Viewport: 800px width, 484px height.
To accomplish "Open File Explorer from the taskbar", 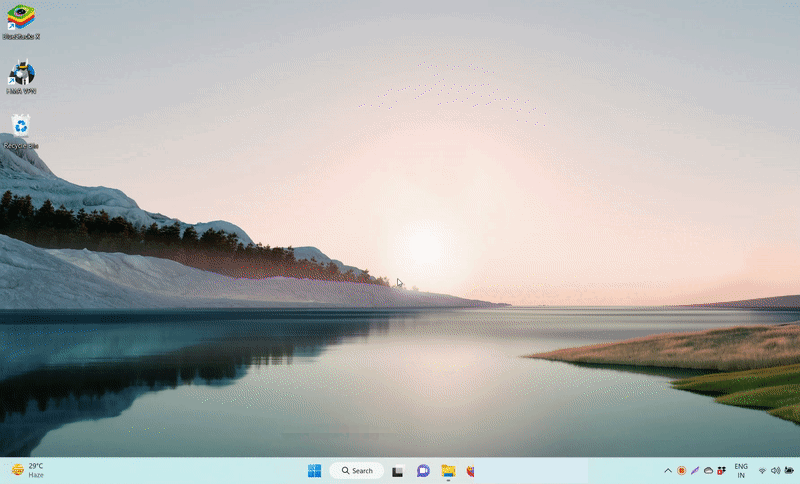I will (x=448, y=471).
